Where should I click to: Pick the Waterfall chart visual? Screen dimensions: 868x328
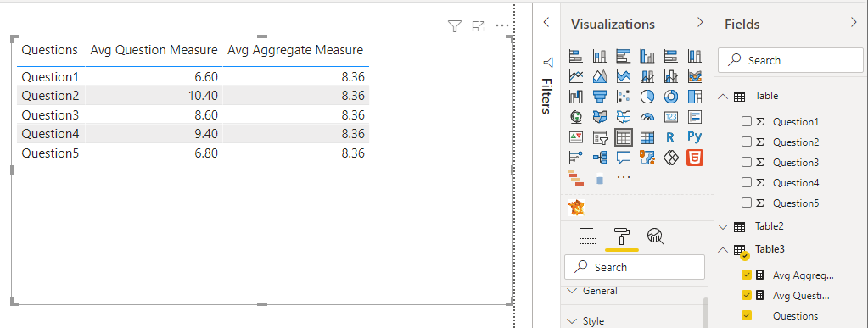pos(576,97)
